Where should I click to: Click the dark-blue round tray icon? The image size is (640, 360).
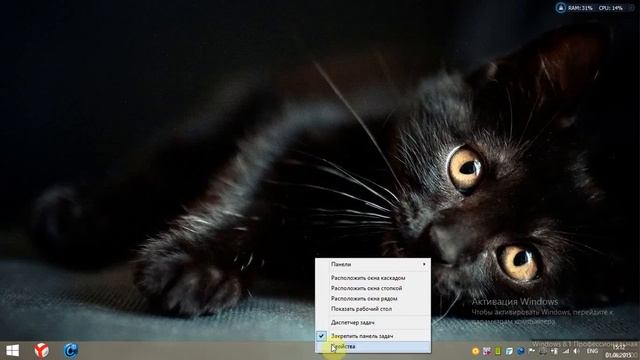(x=520, y=351)
